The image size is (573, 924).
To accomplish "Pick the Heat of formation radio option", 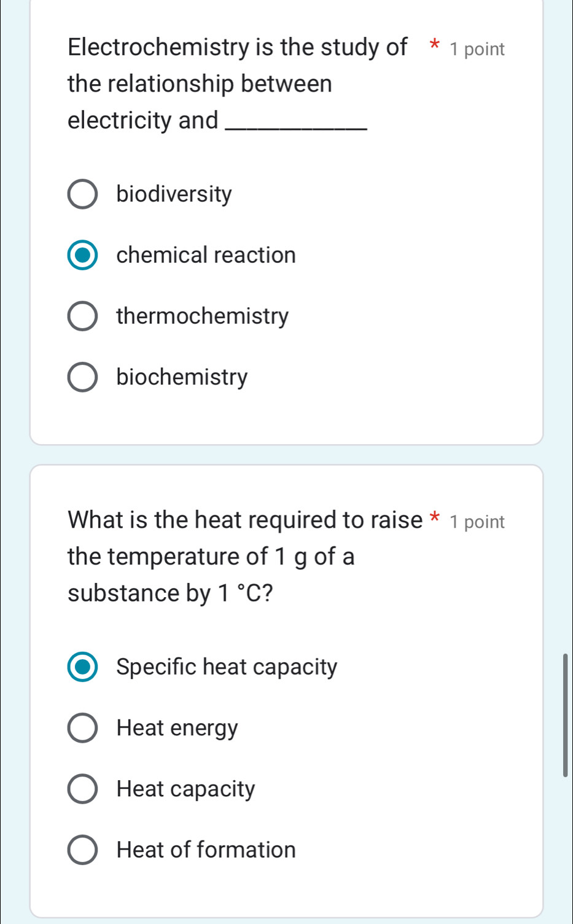I will click(x=82, y=850).
